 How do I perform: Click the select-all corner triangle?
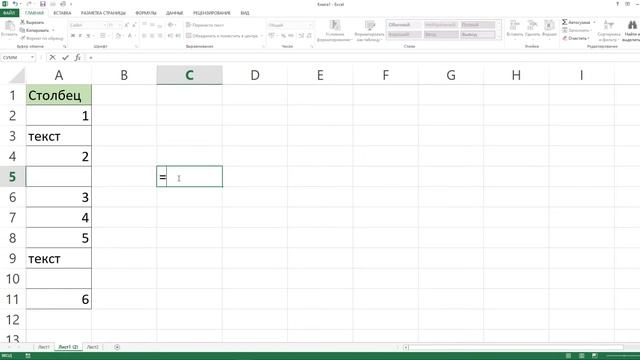(17, 76)
